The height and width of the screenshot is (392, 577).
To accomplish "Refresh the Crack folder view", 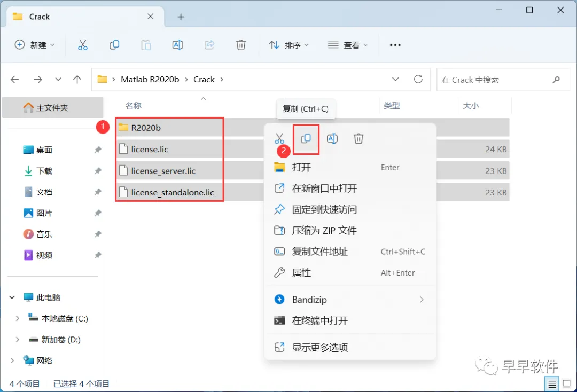I will pos(418,80).
